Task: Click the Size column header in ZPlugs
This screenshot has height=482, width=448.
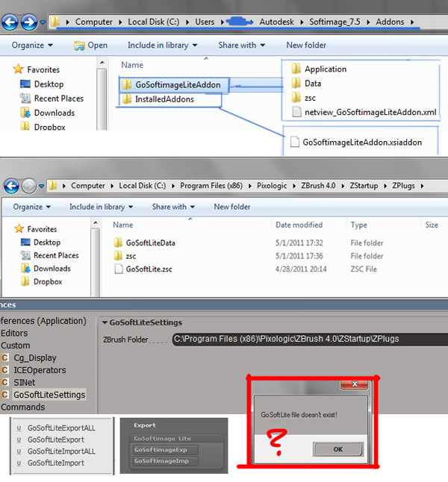Action: (432, 225)
